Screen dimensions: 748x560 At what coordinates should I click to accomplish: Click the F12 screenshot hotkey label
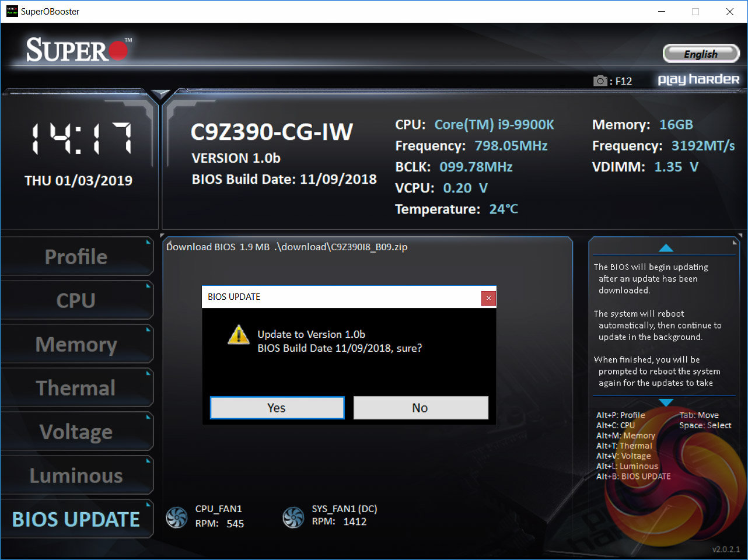pyautogui.click(x=624, y=81)
